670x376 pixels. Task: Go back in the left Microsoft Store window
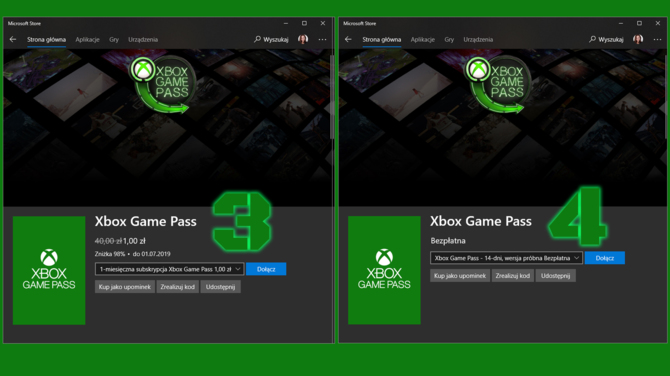click(x=13, y=39)
